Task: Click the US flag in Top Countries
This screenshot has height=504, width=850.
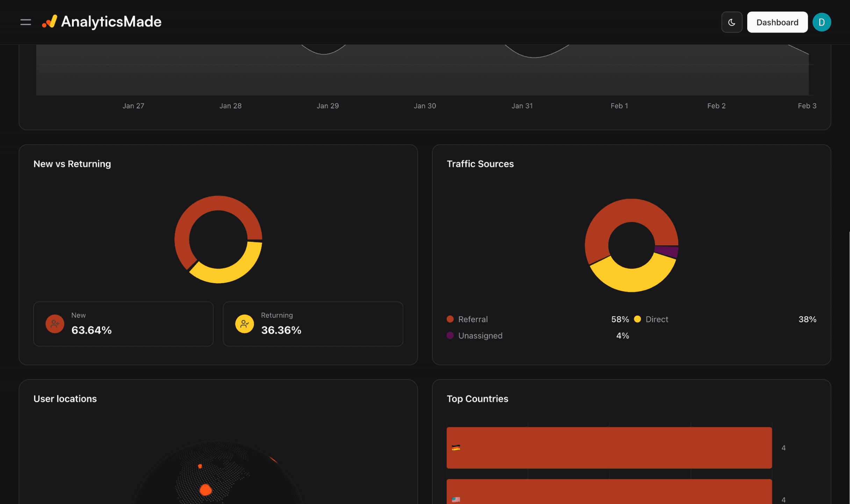Action: pyautogui.click(x=456, y=499)
